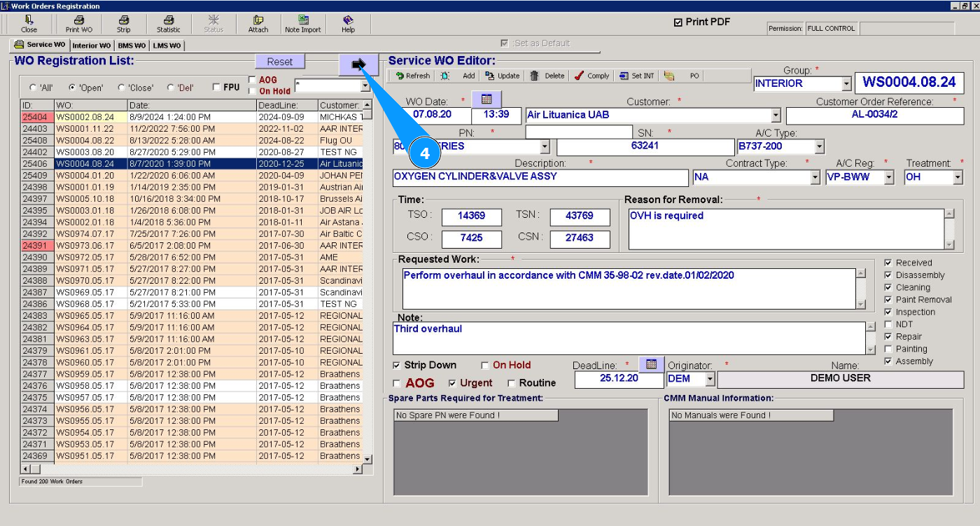Viewport: 980px width, 526px height.
Task: Switch to the Interior WO tab
Action: (91, 46)
